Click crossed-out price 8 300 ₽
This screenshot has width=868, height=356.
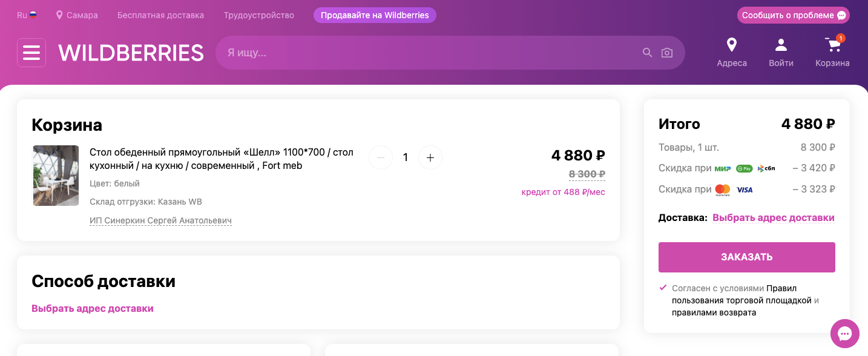[587, 174]
